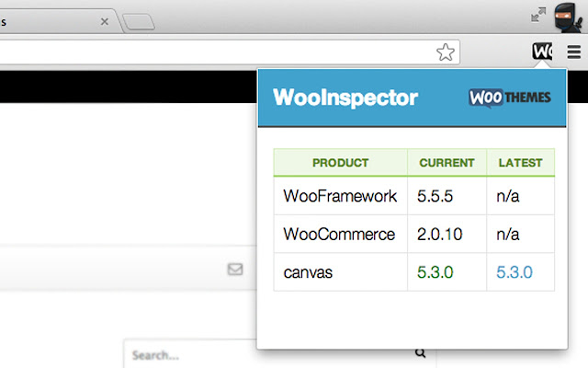588x368 pixels.
Task: Click the WooThemes logo in the popup
Action: coord(510,98)
